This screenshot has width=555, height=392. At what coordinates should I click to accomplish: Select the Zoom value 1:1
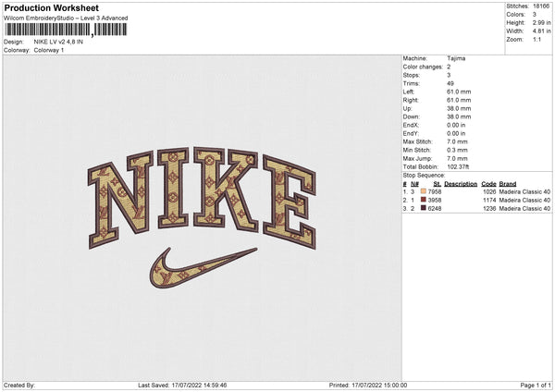click(x=536, y=40)
